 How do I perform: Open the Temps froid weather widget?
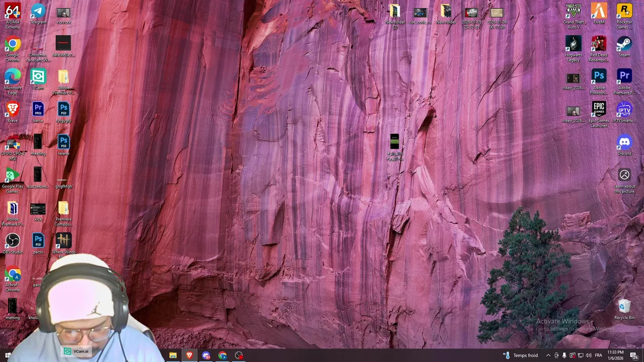520,355
